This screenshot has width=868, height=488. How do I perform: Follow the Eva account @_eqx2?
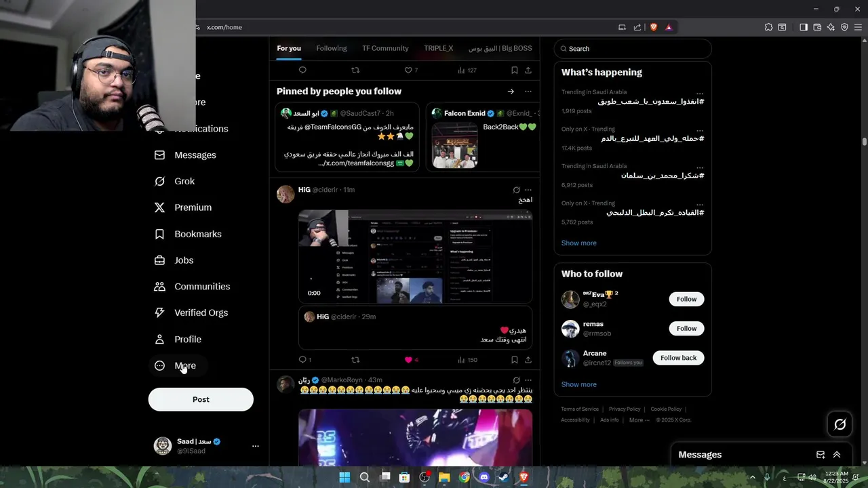(686, 299)
